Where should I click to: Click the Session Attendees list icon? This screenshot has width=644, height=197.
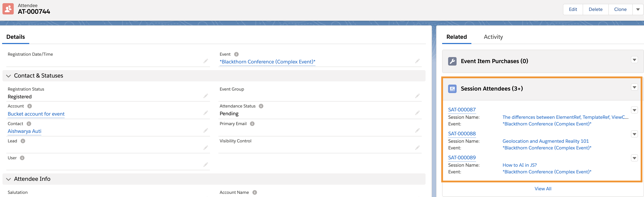click(452, 89)
